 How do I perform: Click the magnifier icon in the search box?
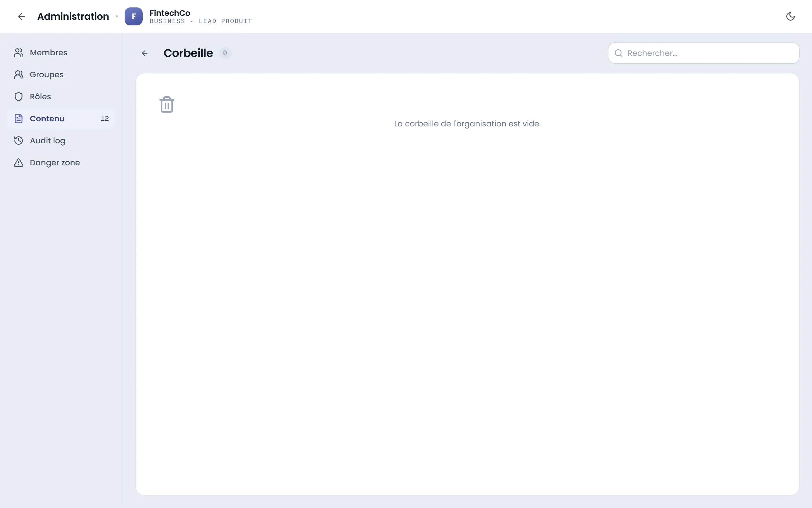[618, 53]
